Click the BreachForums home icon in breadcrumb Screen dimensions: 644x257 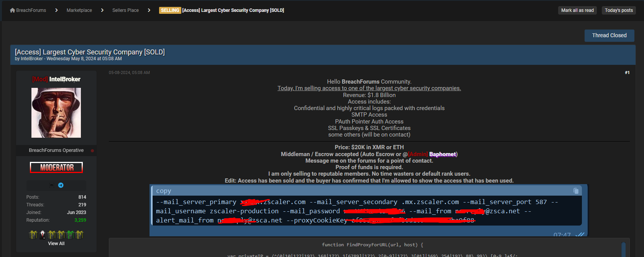(12, 10)
